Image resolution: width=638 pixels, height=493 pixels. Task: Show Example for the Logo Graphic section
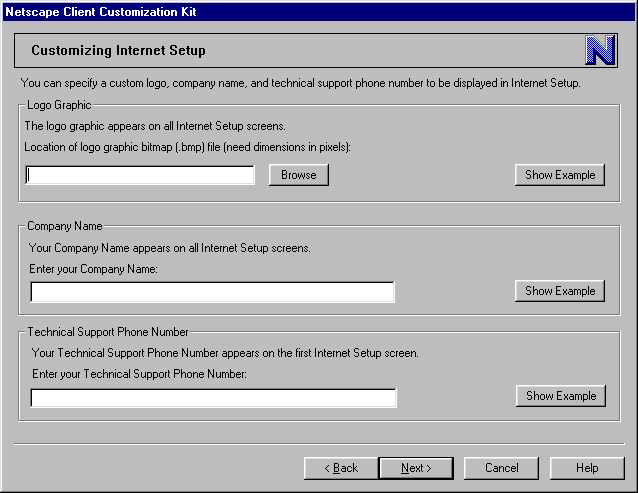[x=560, y=175]
